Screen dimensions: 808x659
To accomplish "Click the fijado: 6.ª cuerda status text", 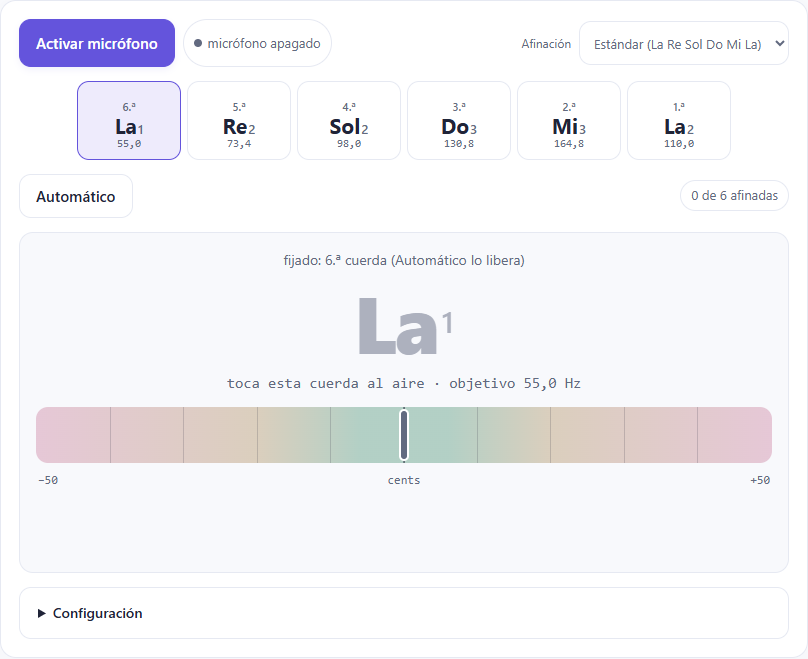I will pyautogui.click(x=404, y=260).
